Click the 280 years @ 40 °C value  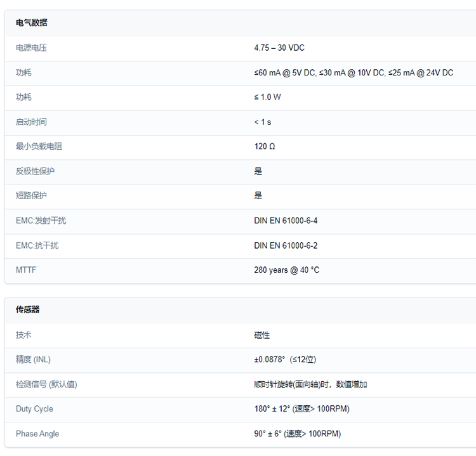click(x=287, y=270)
